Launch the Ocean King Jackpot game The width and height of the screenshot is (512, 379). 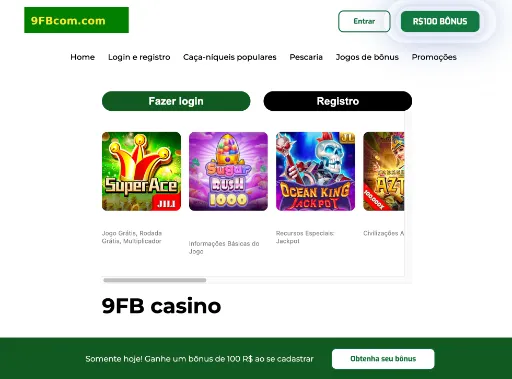[x=315, y=171]
